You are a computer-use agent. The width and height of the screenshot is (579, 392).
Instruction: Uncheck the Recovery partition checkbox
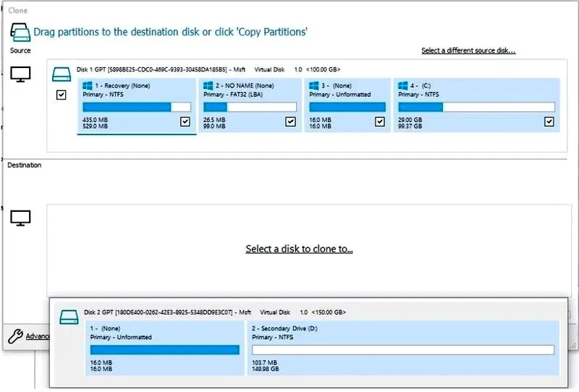tap(185, 122)
